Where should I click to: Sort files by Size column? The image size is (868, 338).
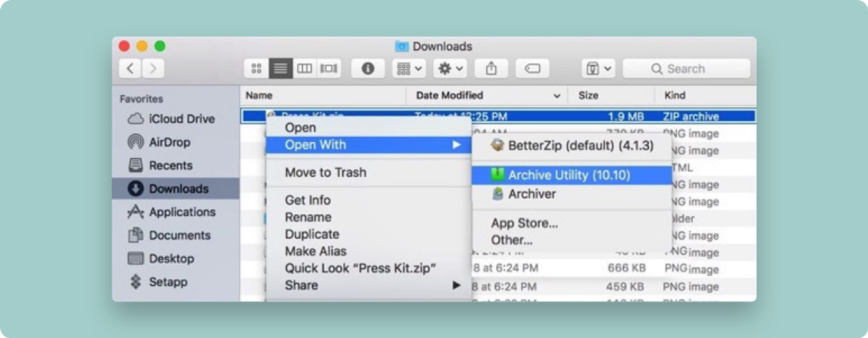588,96
